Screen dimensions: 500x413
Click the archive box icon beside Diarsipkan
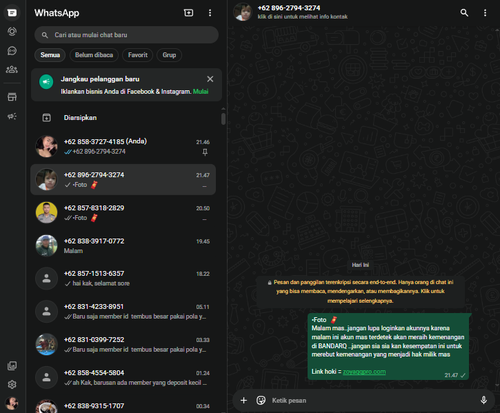coord(47,118)
